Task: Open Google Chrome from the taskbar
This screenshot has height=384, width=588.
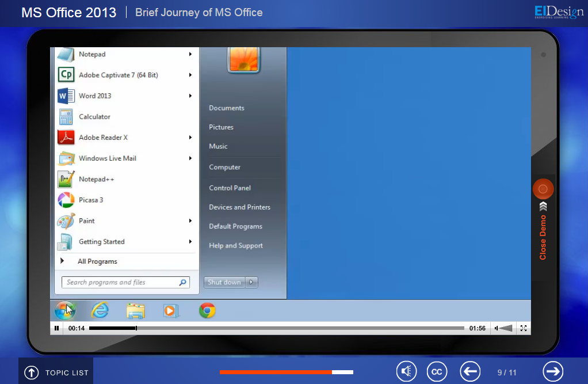Action: click(207, 310)
